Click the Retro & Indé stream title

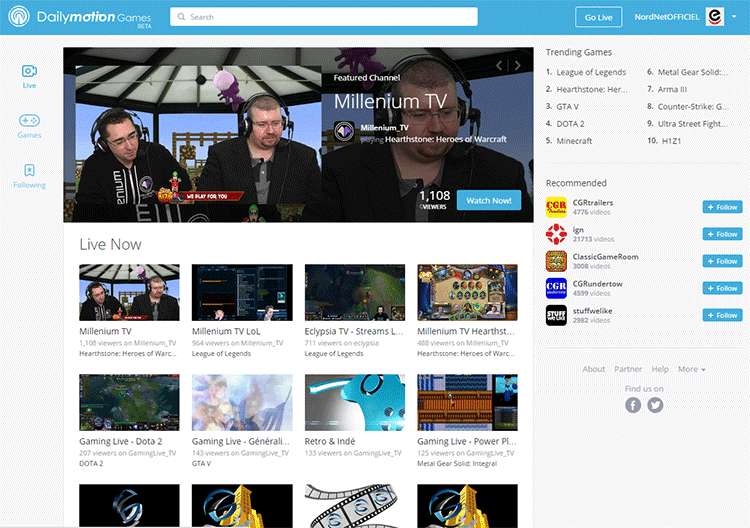pos(330,441)
